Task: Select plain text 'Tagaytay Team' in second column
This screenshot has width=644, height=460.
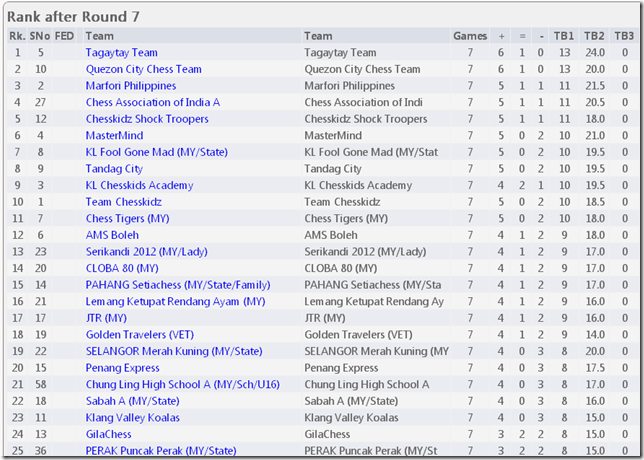Action: 340,53
